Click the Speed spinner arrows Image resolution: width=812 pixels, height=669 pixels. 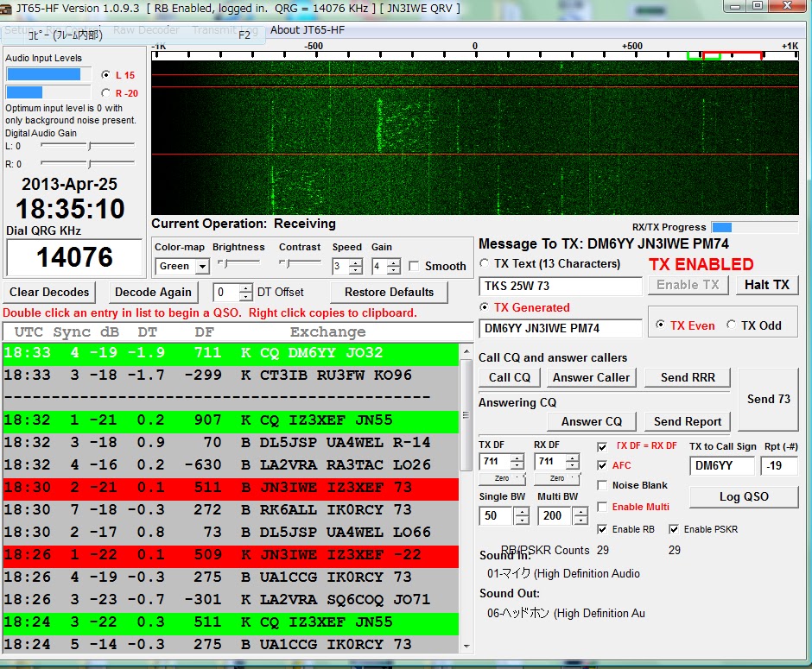pyautogui.click(x=356, y=267)
